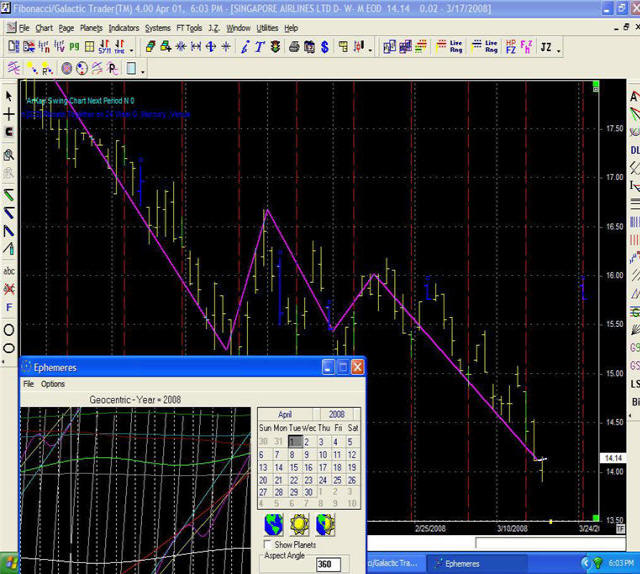The height and width of the screenshot is (574, 640).
Task: Click the red scissors delete tool in sidebar
Action: click(9, 289)
